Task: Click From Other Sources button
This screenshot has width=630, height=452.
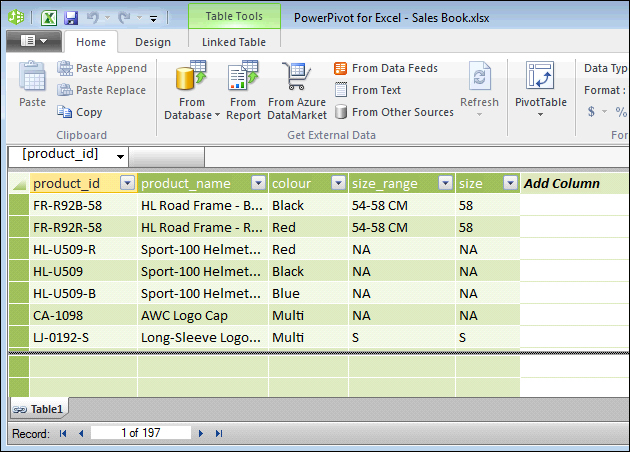Action: click(x=393, y=112)
